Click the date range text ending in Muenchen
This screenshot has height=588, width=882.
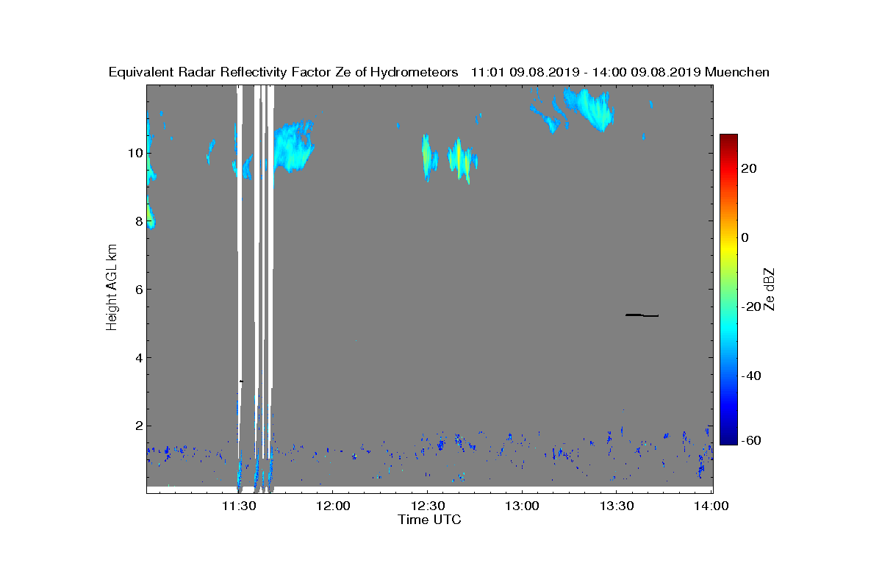(620, 72)
